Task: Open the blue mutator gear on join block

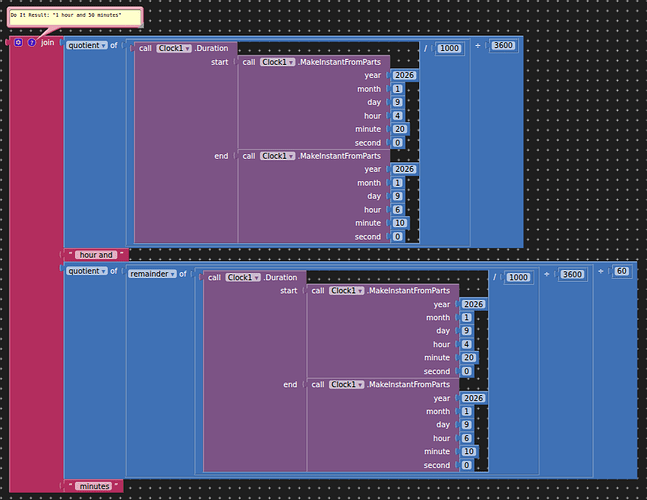Action: tap(18, 42)
